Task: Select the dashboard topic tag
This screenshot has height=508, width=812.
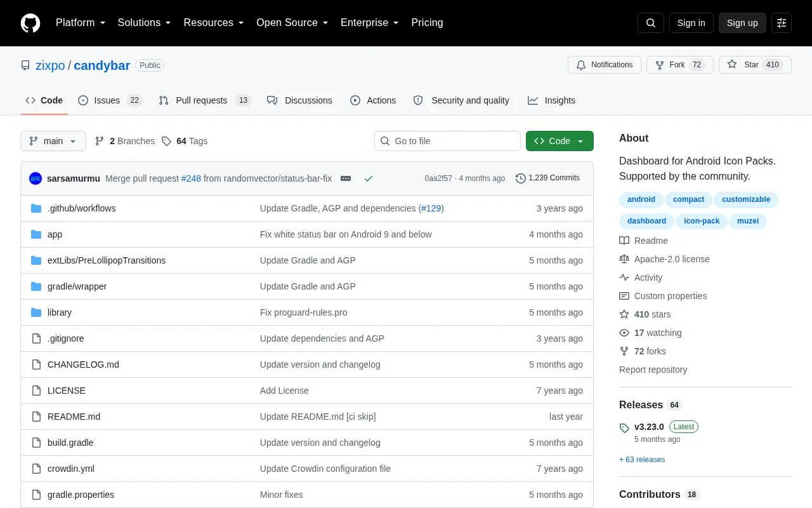Action: pyautogui.click(x=646, y=221)
